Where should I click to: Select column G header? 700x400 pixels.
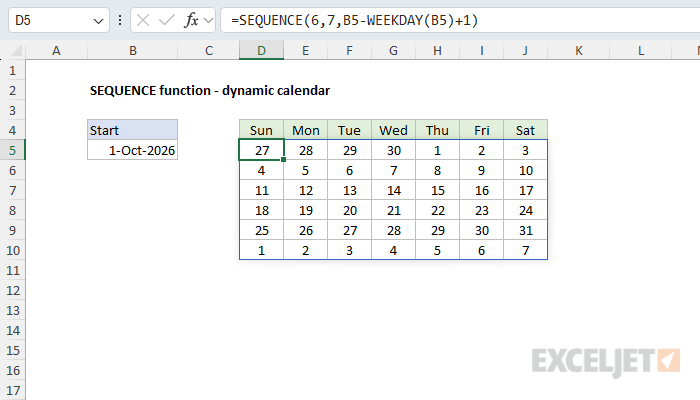pyautogui.click(x=393, y=50)
